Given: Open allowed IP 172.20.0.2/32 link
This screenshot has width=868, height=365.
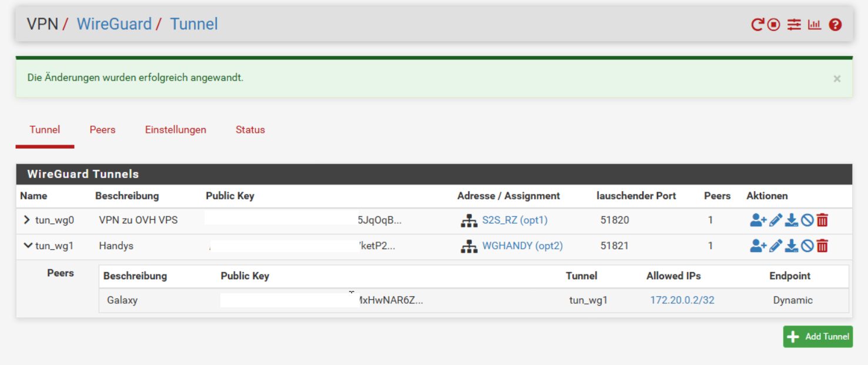Looking at the screenshot, I should [682, 300].
